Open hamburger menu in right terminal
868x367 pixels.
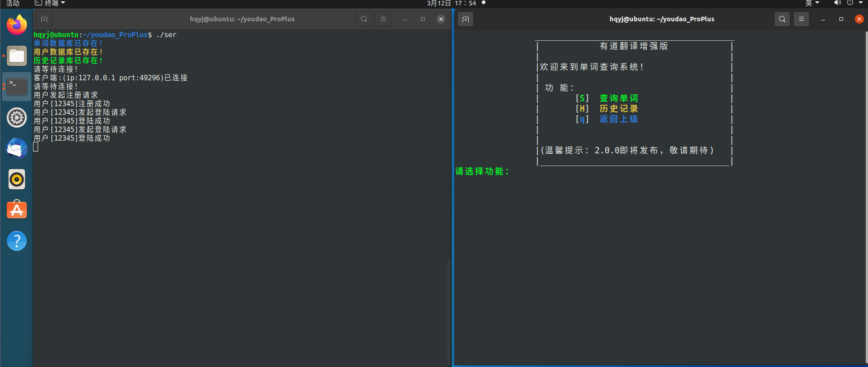pos(801,19)
